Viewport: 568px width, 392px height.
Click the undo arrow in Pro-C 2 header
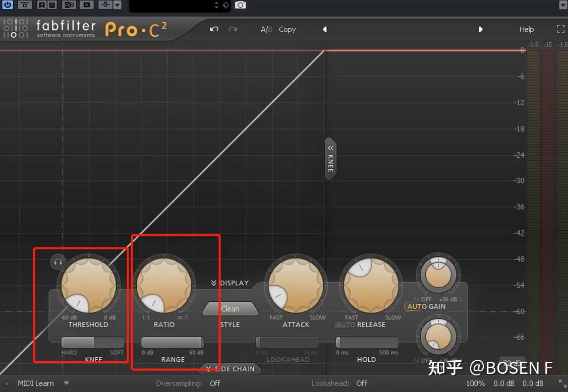[213, 29]
